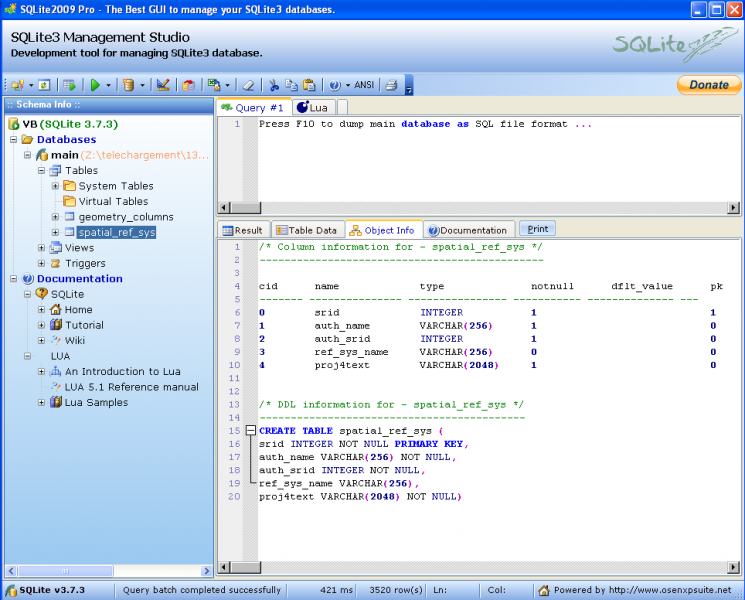Open dropdown arrow next to connection icon
Viewport: 745px width, 600px height.
(31, 86)
